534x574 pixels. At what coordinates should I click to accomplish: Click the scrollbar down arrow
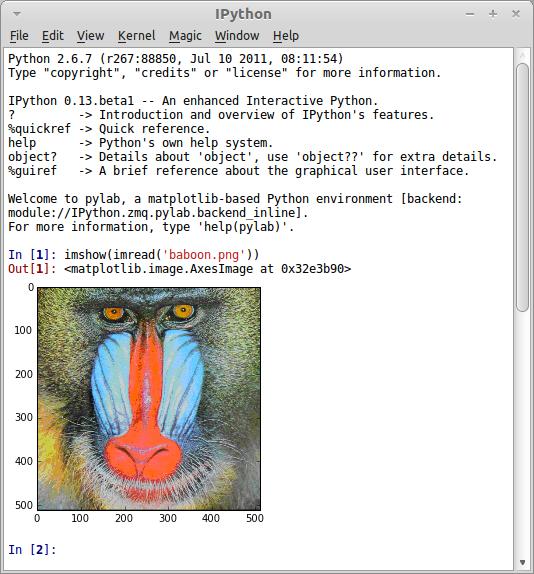pyautogui.click(x=522, y=562)
